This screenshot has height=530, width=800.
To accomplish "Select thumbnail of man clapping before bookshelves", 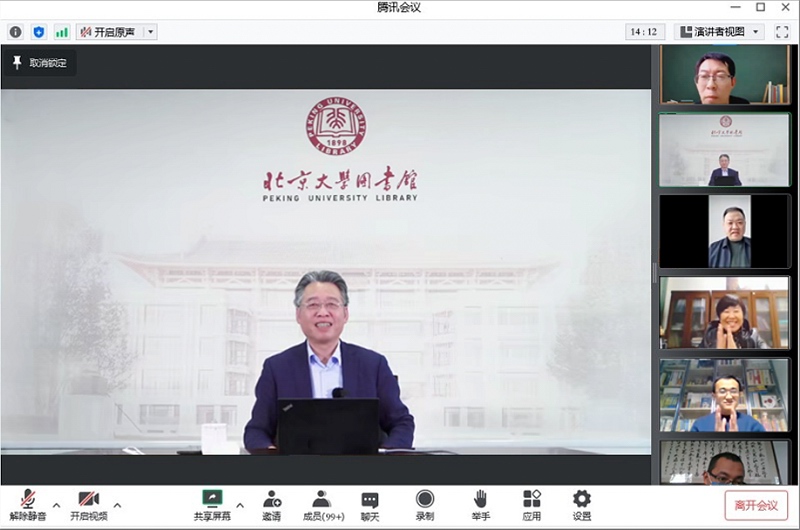I will [x=724, y=395].
